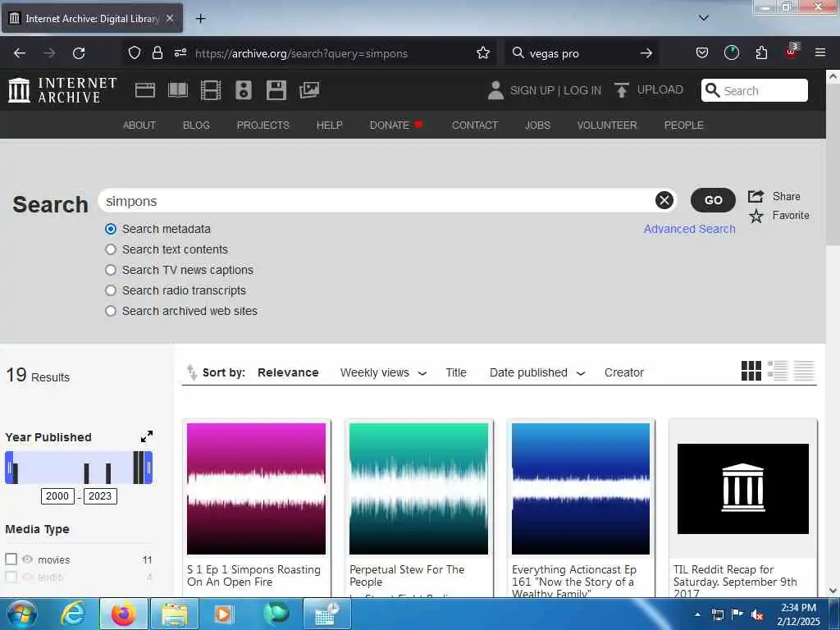Expand Date published sort dropdown

tap(581, 373)
